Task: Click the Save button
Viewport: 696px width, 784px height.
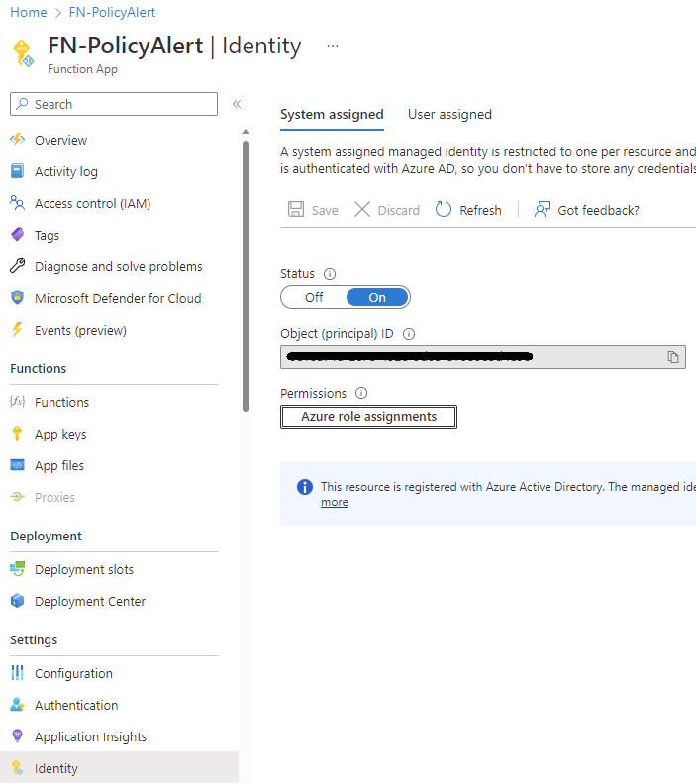Action: tap(313, 210)
